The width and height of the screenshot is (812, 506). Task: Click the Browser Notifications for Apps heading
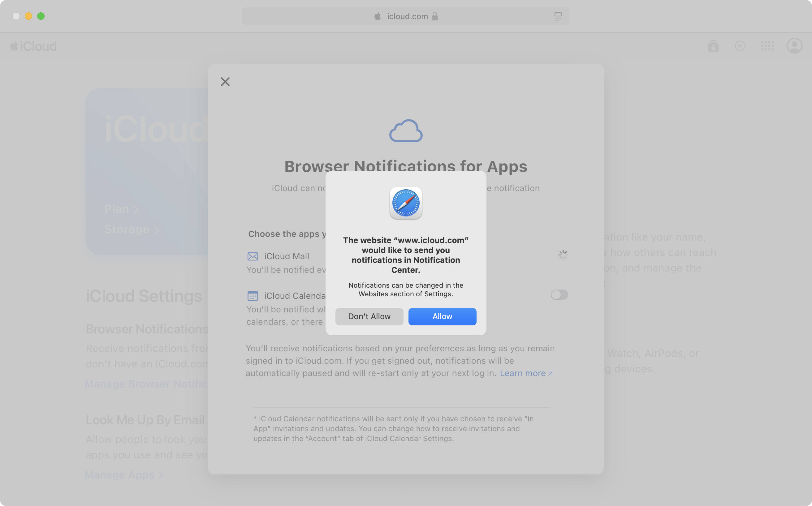point(405,166)
